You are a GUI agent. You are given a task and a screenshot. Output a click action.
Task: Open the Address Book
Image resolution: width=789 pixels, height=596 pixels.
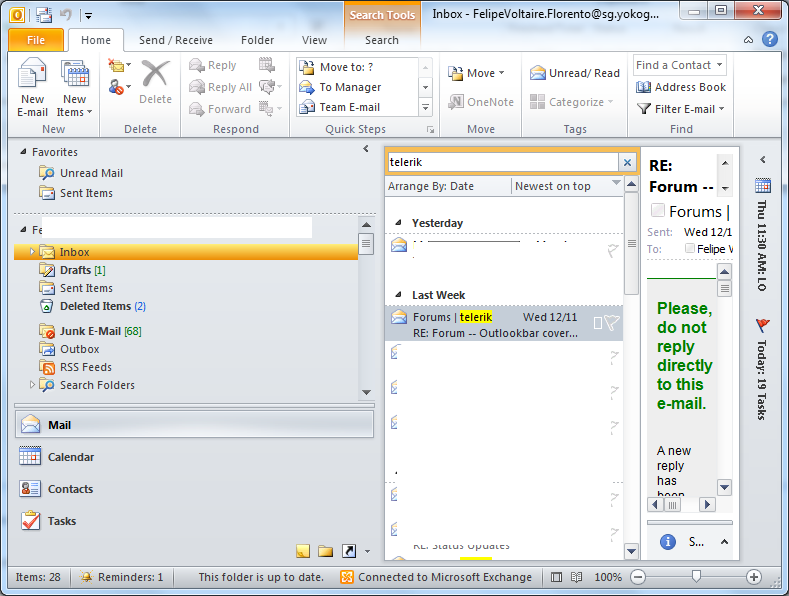point(681,87)
